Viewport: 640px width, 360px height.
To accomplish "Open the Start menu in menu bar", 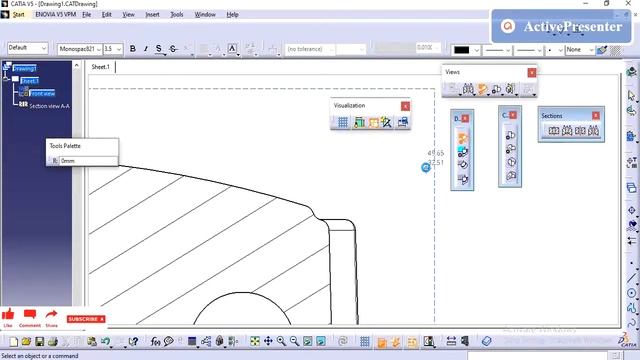I will [x=18, y=14].
